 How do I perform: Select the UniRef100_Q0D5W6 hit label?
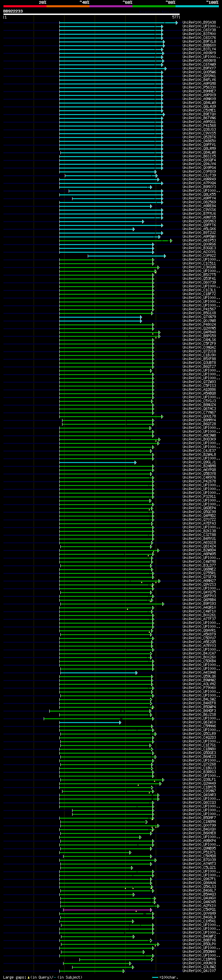tap(199, 72)
